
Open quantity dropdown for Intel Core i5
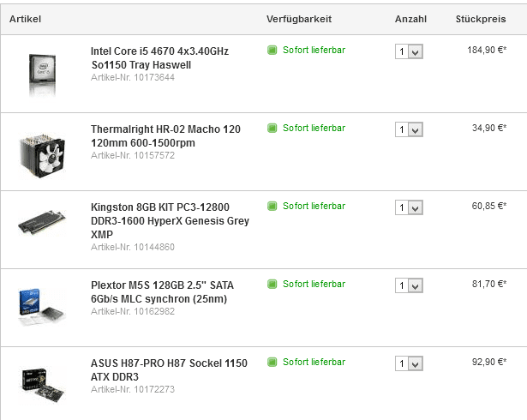[x=409, y=52]
